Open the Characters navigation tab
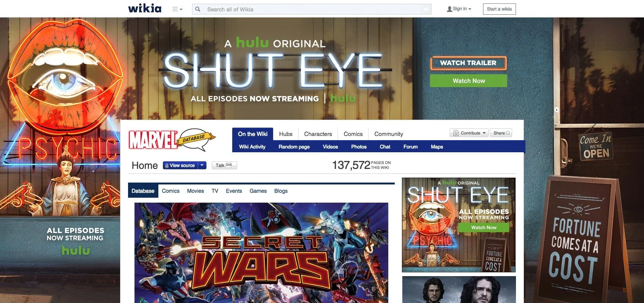The width and height of the screenshot is (644, 303). click(x=318, y=134)
